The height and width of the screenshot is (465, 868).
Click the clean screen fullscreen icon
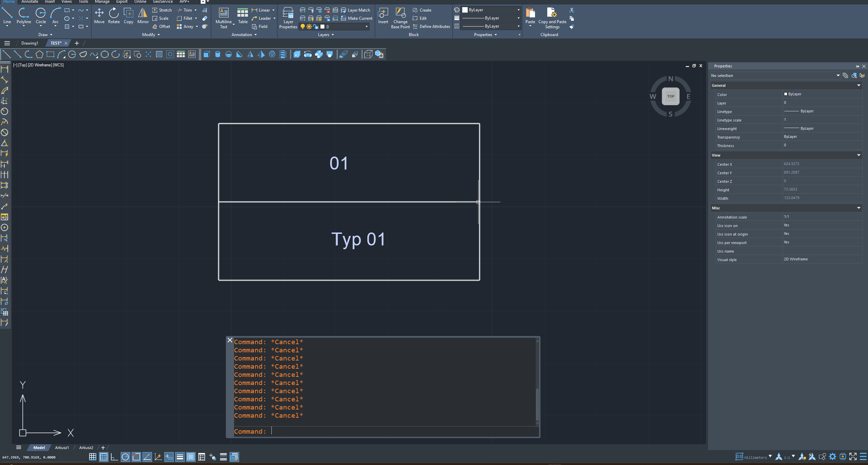click(x=853, y=456)
